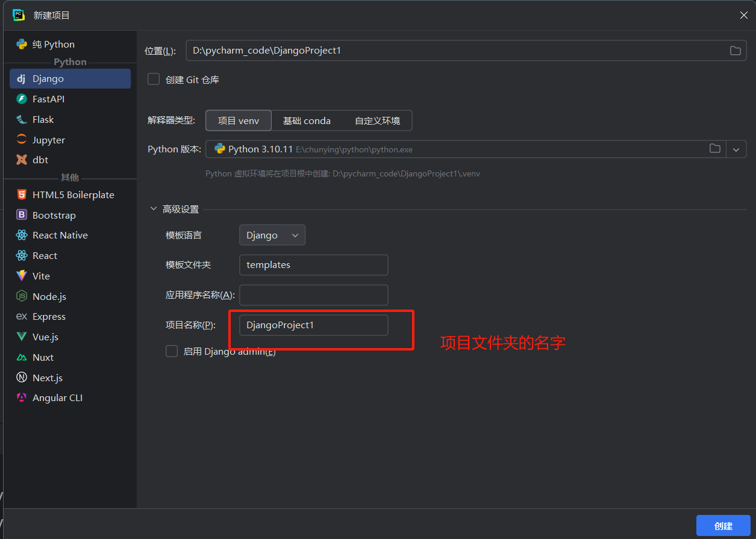
Task: Switch to the 基础 conda interpreter tab
Action: tap(307, 120)
